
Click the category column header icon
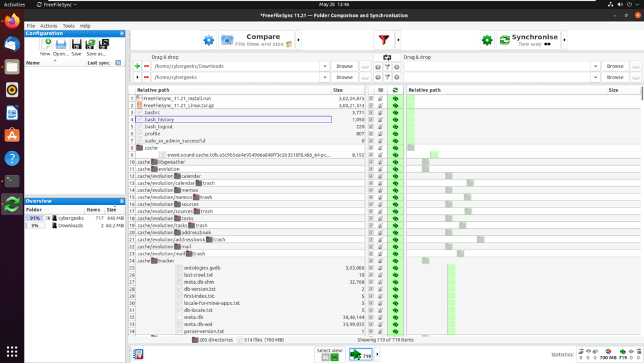pyautogui.click(x=381, y=90)
